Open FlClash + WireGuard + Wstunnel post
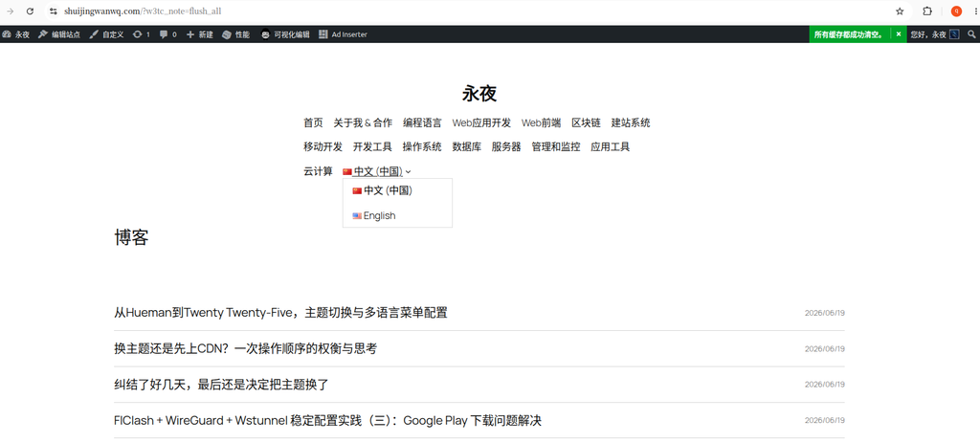Viewport: 980px width, 443px height. click(327, 420)
